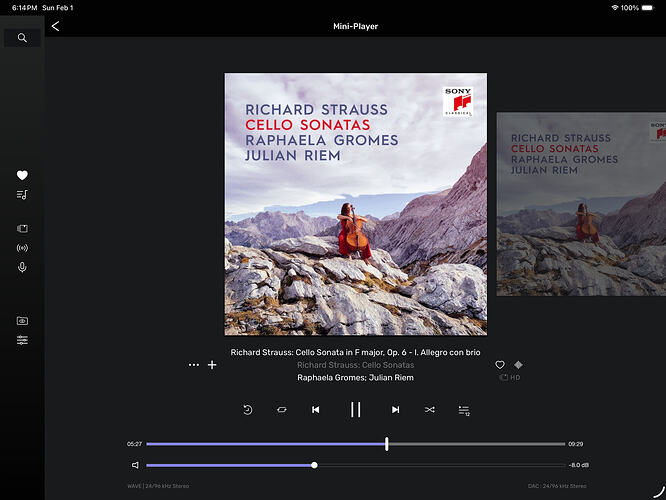Screen dimensions: 666x500
Task: Toggle favorite heart for the current track
Action: (x=500, y=365)
